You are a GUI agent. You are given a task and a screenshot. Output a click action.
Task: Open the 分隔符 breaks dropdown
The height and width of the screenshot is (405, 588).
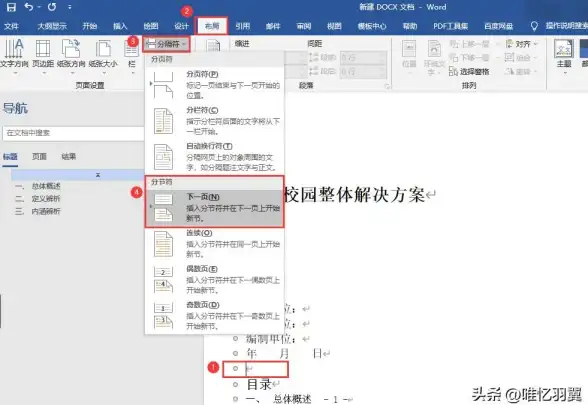coord(166,44)
